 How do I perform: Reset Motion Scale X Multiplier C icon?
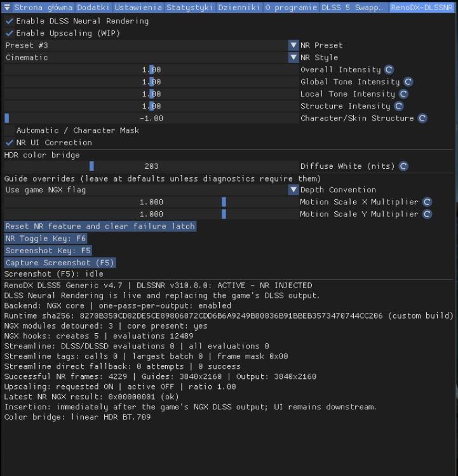point(427,202)
